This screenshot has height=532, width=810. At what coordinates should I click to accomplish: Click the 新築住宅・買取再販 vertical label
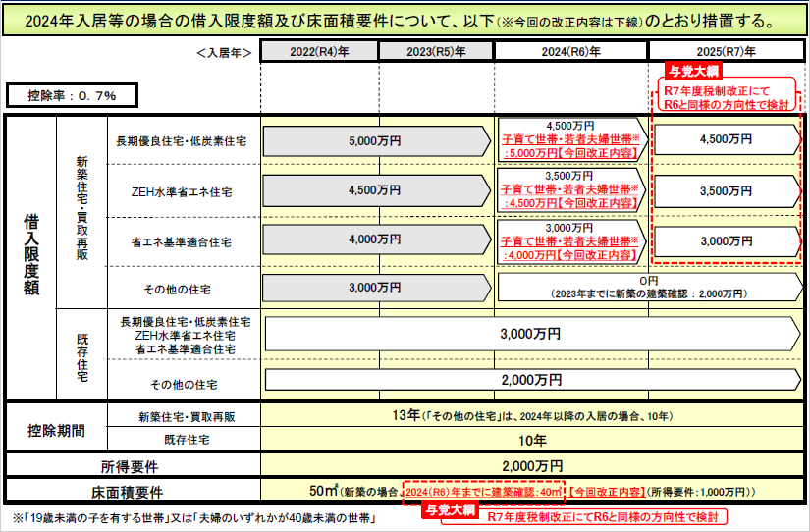(x=82, y=208)
